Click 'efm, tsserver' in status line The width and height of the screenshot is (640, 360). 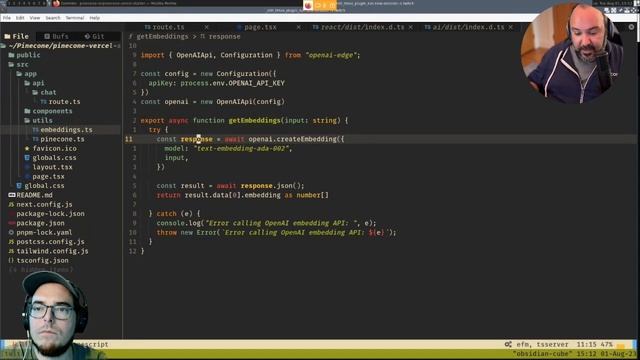point(542,344)
